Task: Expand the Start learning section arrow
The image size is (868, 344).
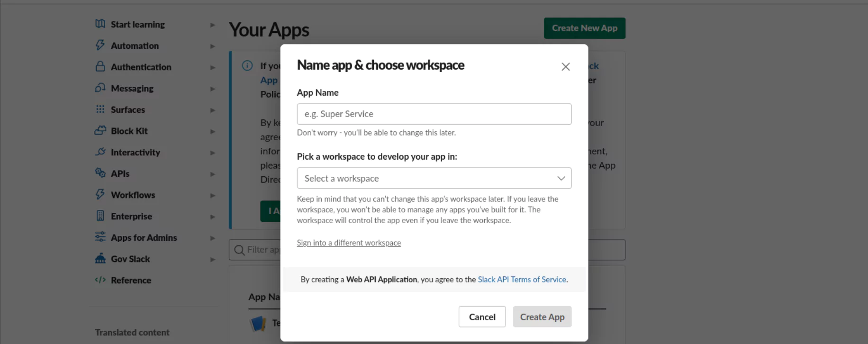Action: click(212, 25)
